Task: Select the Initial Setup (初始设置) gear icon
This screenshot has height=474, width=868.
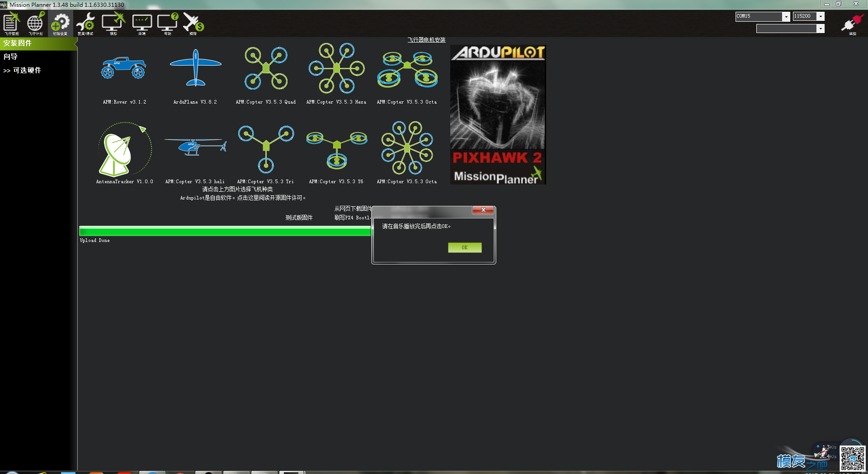Action: [x=60, y=24]
